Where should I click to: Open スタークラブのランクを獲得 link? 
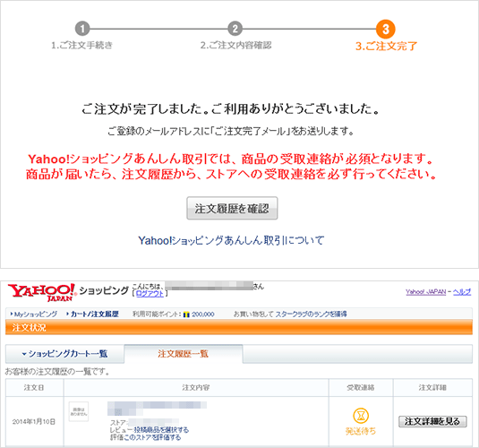point(311,314)
